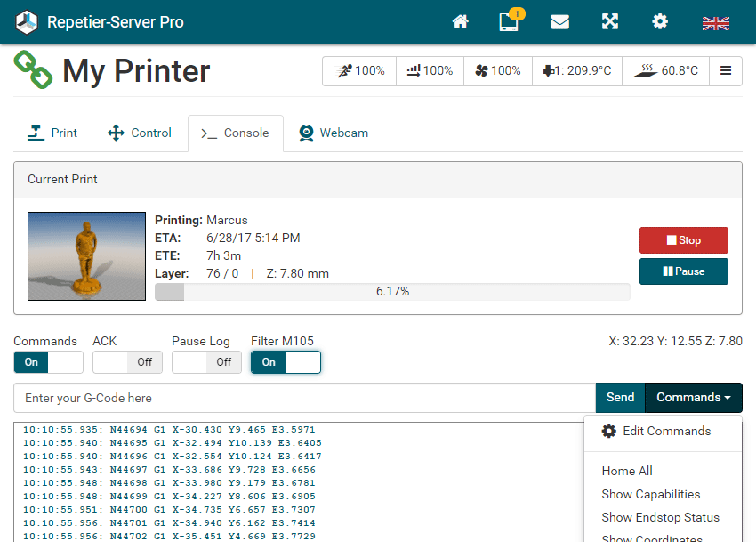Open the messages envelope icon
The image size is (756, 542).
(x=559, y=22)
